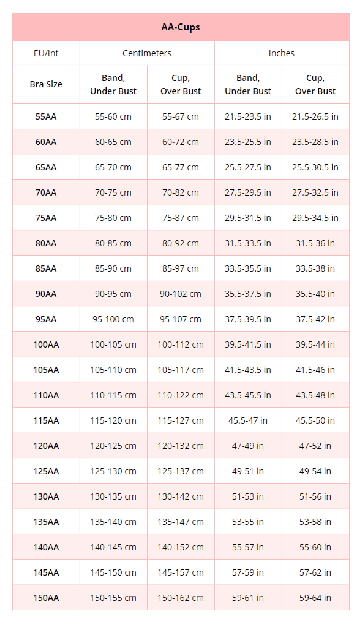The image size is (362, 644).
Task: Select the 85AA size row label
Action: tap(46, 268)
